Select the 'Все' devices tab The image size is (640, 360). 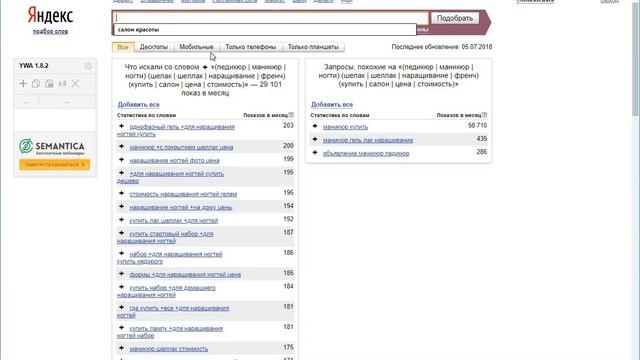[123, 47]
